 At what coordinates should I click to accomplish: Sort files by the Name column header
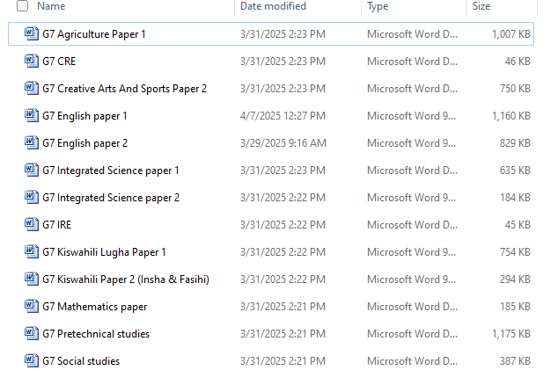click(52, 6)
